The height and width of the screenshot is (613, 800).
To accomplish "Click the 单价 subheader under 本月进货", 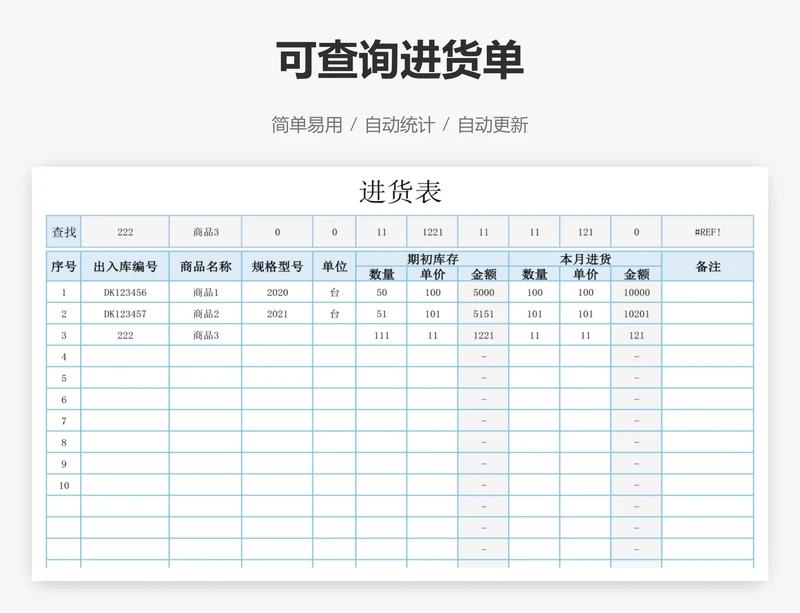I will pos(585,274).
